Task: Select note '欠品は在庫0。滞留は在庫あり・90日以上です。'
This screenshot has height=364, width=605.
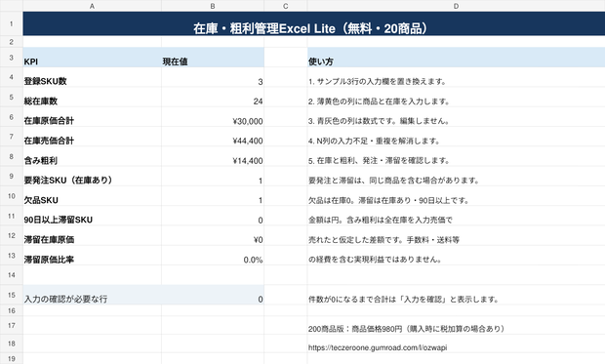Action: [456, 196]
